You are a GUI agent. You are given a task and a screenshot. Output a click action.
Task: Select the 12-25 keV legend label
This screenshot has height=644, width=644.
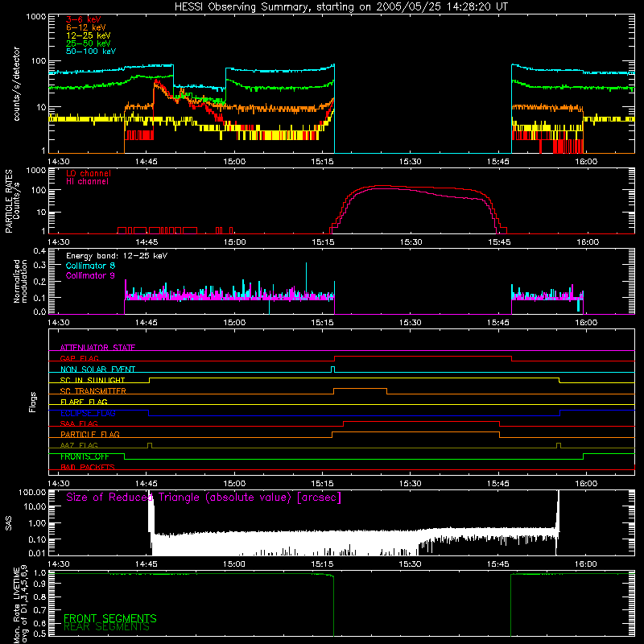[88, 35]
